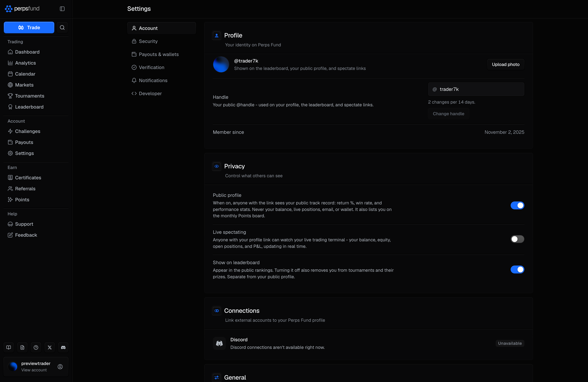
Task: Open the Developer settings tab
Action: pos(162,94)
